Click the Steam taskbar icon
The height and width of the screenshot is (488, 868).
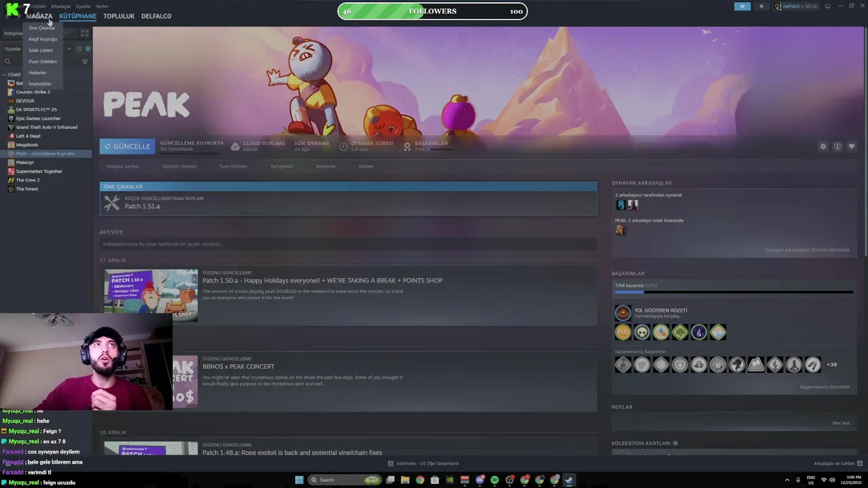tap(569, 480)
